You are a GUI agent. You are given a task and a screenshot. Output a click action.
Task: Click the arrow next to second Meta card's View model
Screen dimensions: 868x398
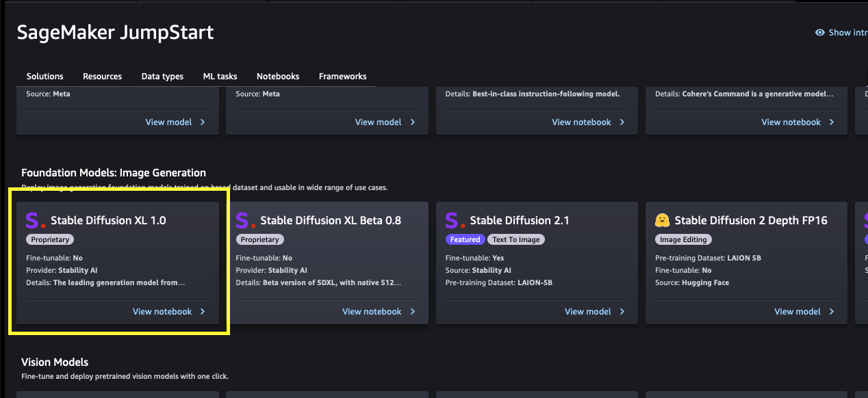point(412,122)
